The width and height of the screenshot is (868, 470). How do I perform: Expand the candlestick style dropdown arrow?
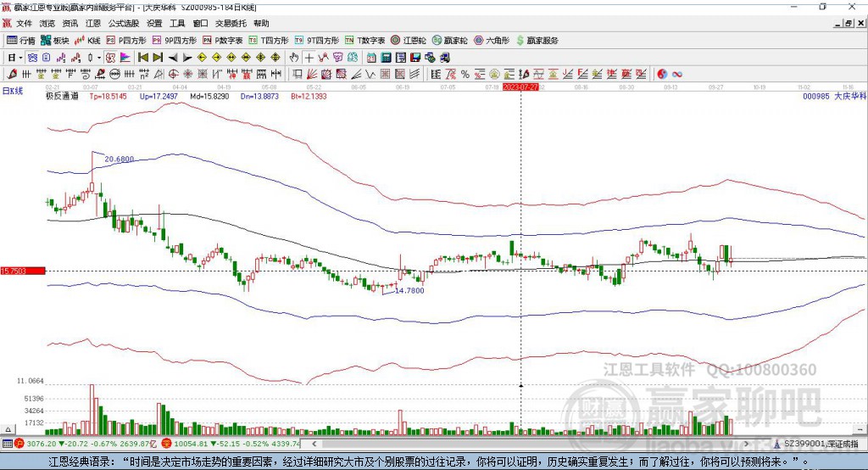(x=99, y=58)
